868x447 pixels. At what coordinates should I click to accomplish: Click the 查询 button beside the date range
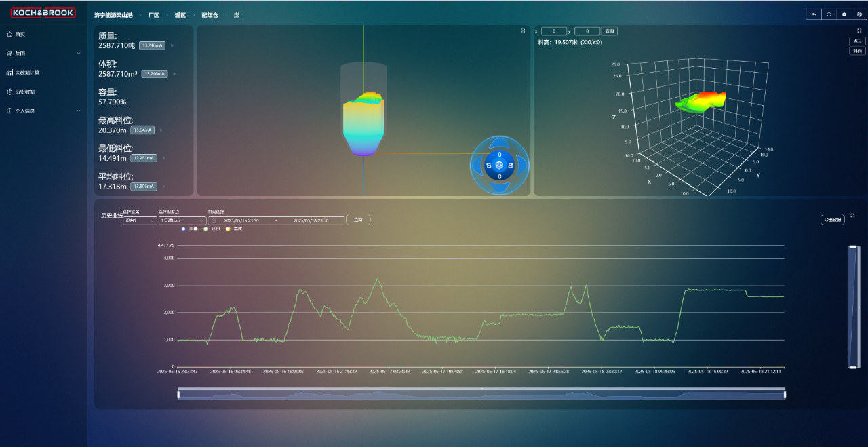tap(358, 220)
